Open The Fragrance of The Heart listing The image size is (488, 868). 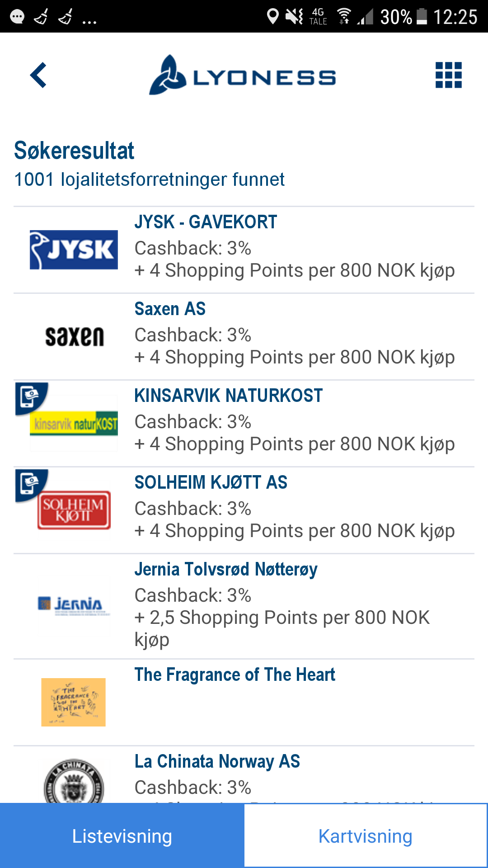[244, 703]
